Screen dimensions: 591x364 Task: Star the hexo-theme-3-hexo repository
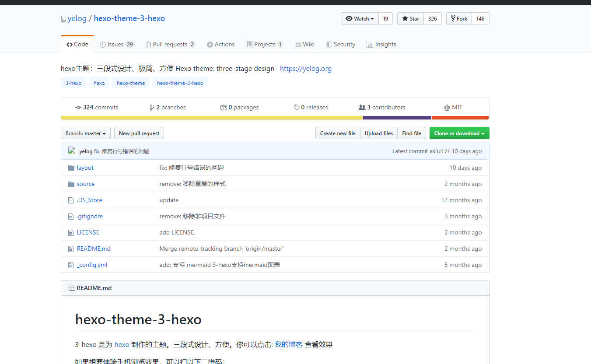410,18
